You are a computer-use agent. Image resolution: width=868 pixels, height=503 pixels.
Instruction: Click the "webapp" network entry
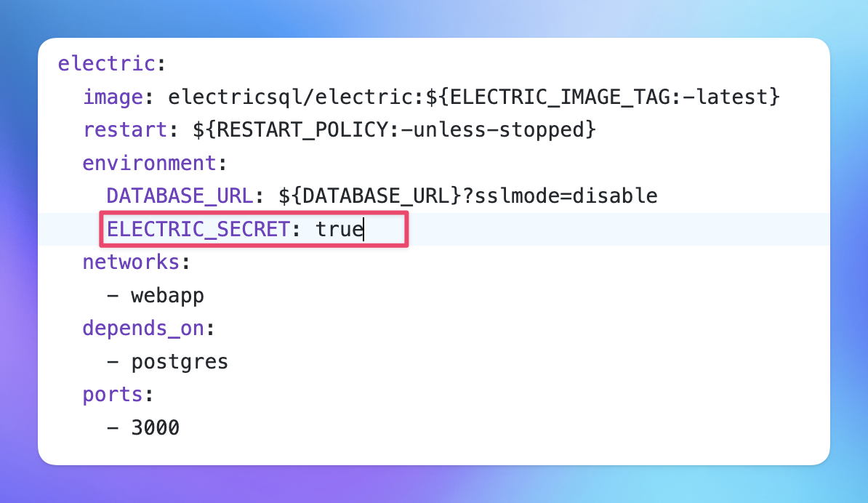[168, 296]
